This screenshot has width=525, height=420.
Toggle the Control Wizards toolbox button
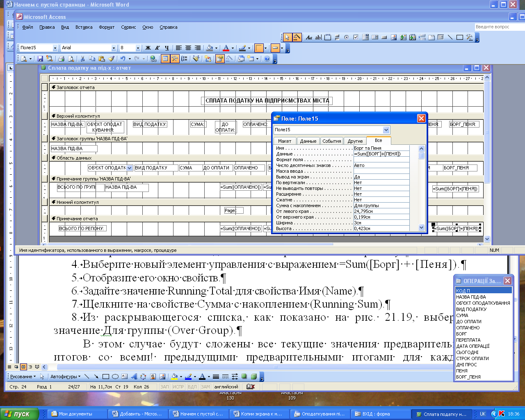(x=297, y=37)
